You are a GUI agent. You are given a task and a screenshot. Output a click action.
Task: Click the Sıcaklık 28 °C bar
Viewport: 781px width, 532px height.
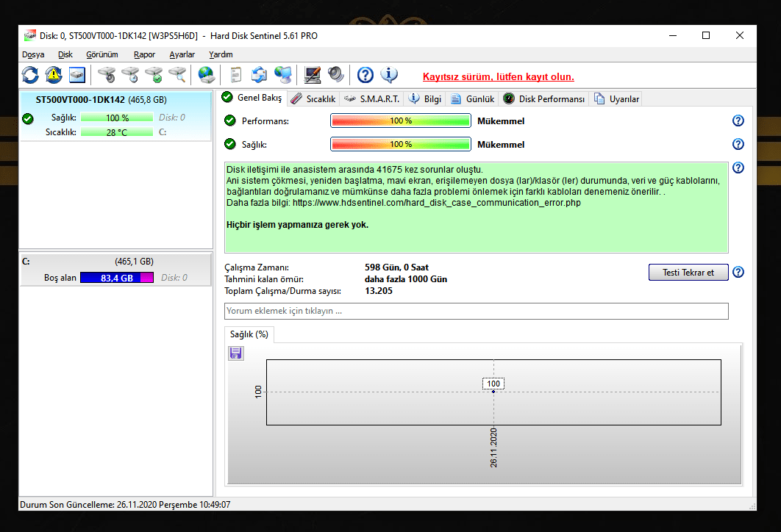(x=116, y=132)
